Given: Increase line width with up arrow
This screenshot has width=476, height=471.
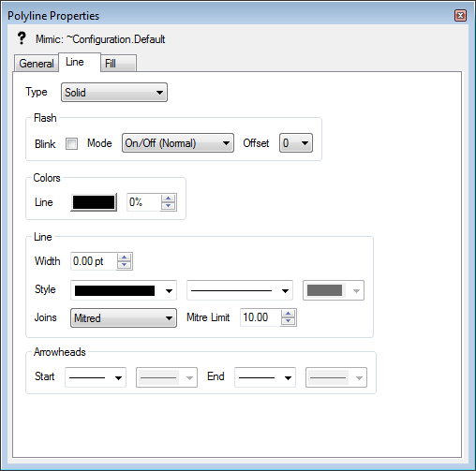Looking at the screenshot, I should coord(125,258).
